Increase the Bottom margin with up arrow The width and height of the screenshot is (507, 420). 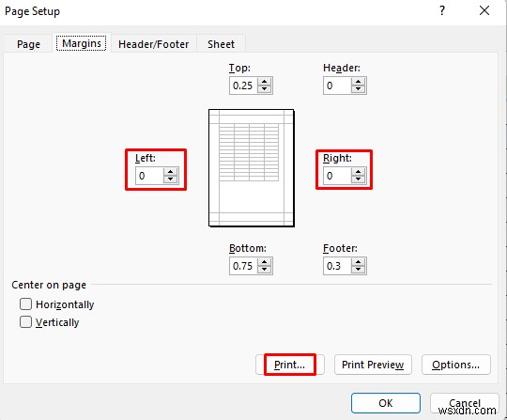(x=265, y=262)
